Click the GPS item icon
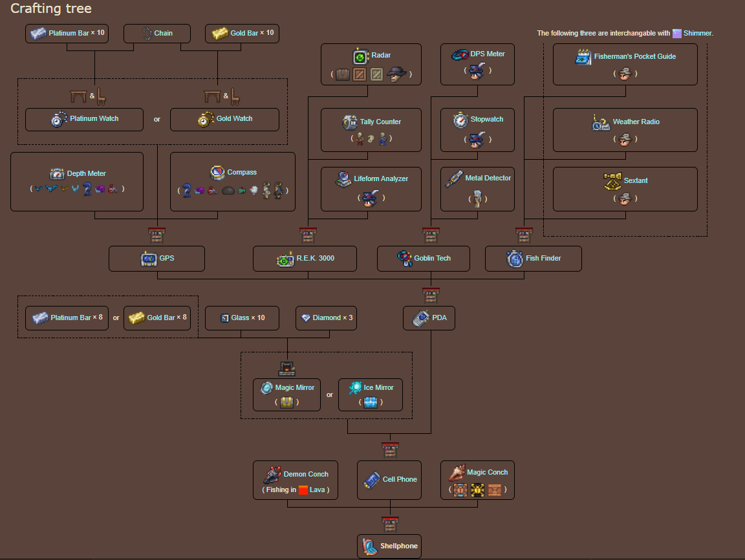The width and height of the screenshot is (745, 560). (x=149, y=259)
